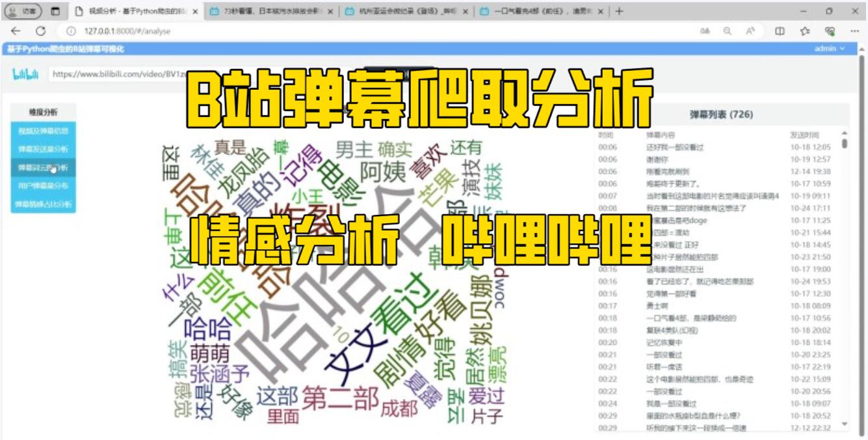Select 视频及弹幕信息 in the sidebar
This screenshot has height=440, width=868.
pos(44,131)
